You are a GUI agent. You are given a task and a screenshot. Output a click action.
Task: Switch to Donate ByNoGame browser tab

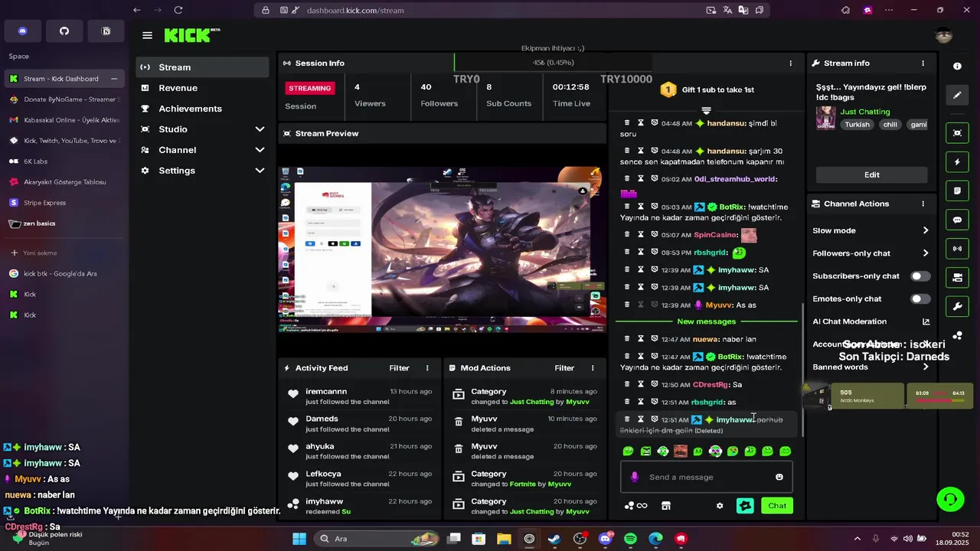(64, 99)
